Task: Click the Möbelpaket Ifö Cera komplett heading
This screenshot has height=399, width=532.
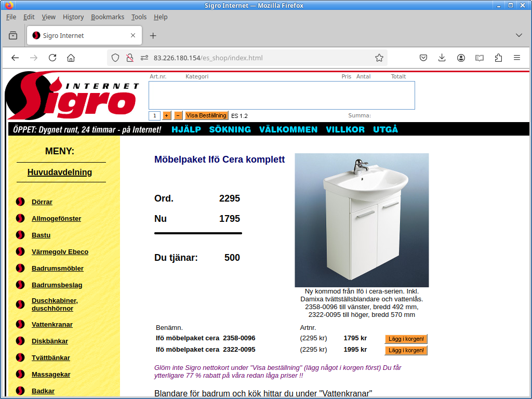Action: coord(220,159)
